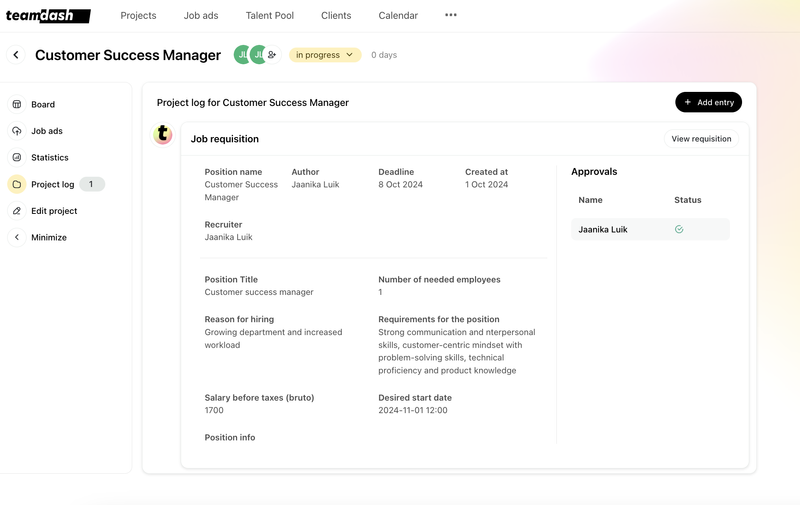Open the Calendar navigation item
The image size is (800, 505).
pos(398,15)
